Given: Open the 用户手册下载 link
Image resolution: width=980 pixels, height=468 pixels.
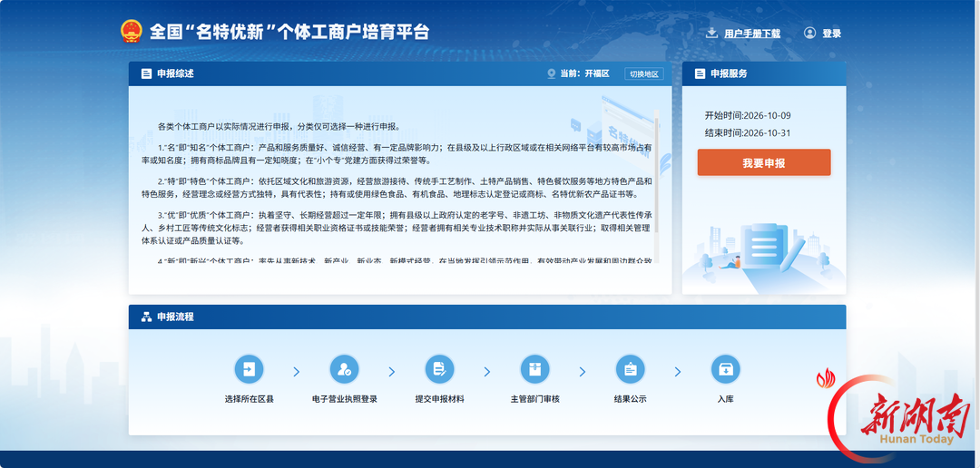Looking at the screenshot, I should point(752,34).
